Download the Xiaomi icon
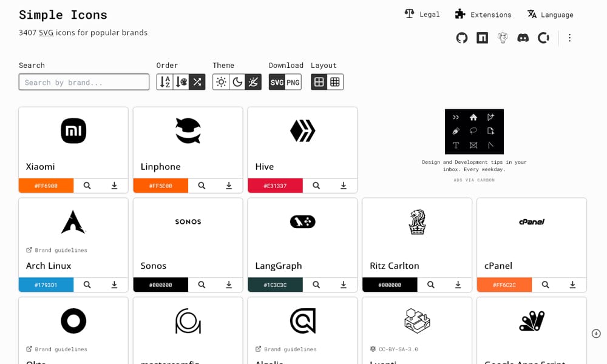The height and width of the screenshot is (364, 607). (x=114, y=186)
